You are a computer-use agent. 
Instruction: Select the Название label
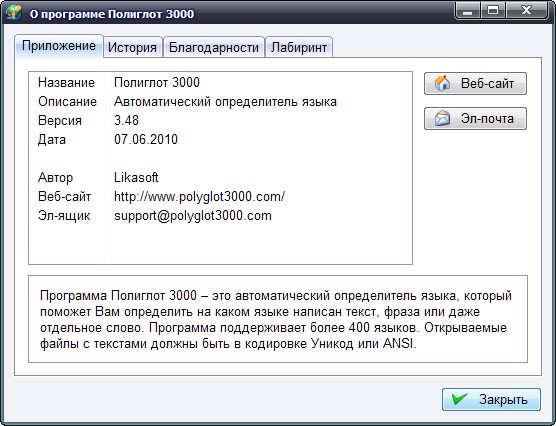tap(66, 83)
